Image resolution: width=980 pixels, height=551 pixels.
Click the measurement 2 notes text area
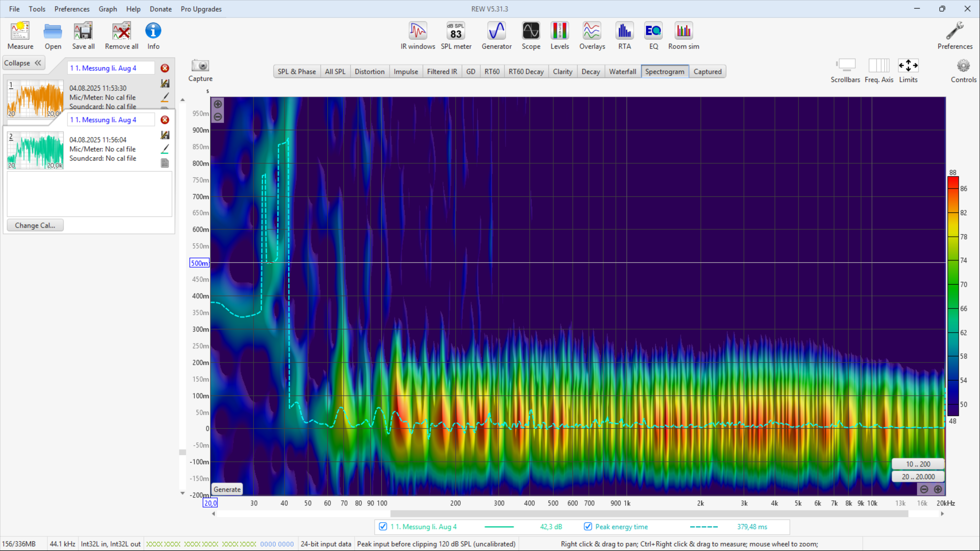pos(89,194)
